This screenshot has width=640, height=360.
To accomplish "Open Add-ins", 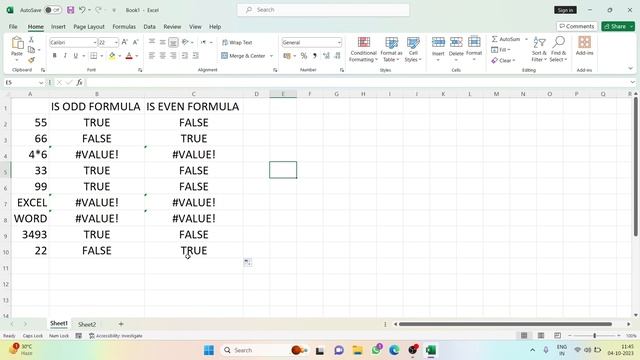I will (x=584, y=46).
